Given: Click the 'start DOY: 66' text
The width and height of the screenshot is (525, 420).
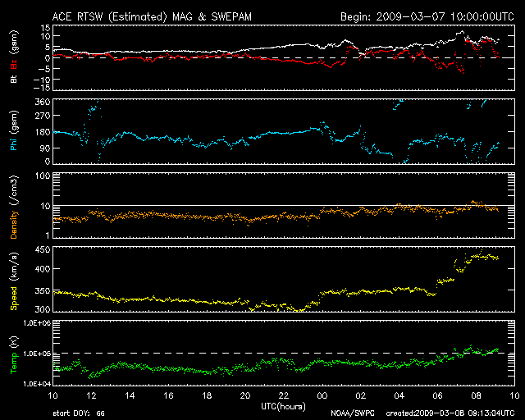Looking at the screenshot, I should coord(79,413).
